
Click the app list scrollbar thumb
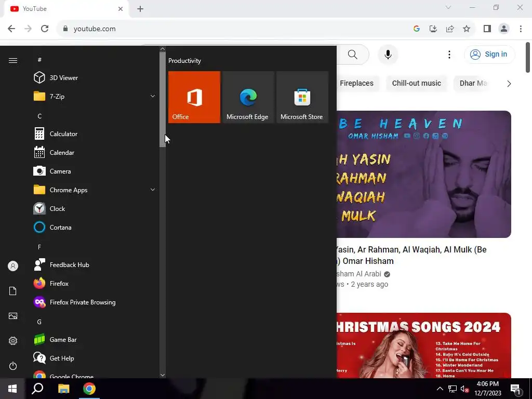[163, 99]
